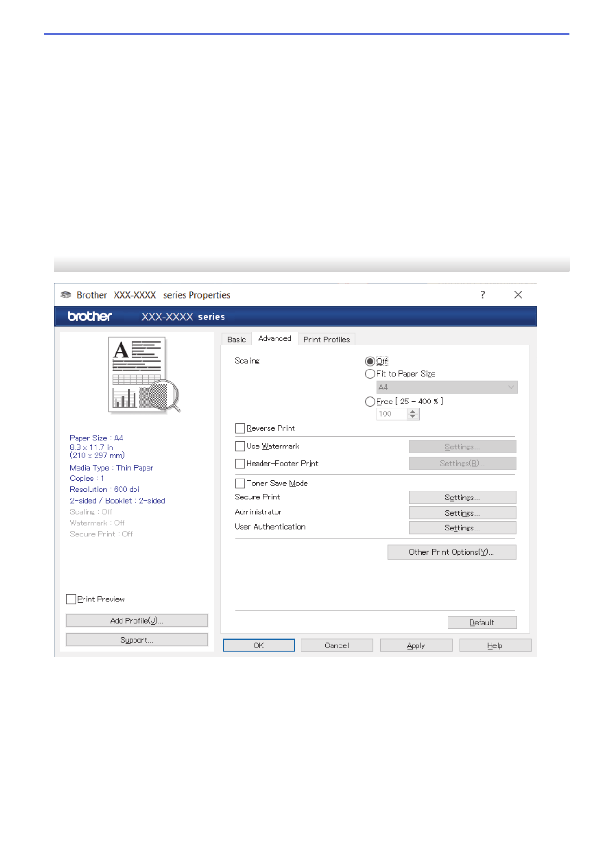This screenshot has width=614, height=868.
Task: Click 'Scaling : Off' summary line
Action: click(91, 512)
